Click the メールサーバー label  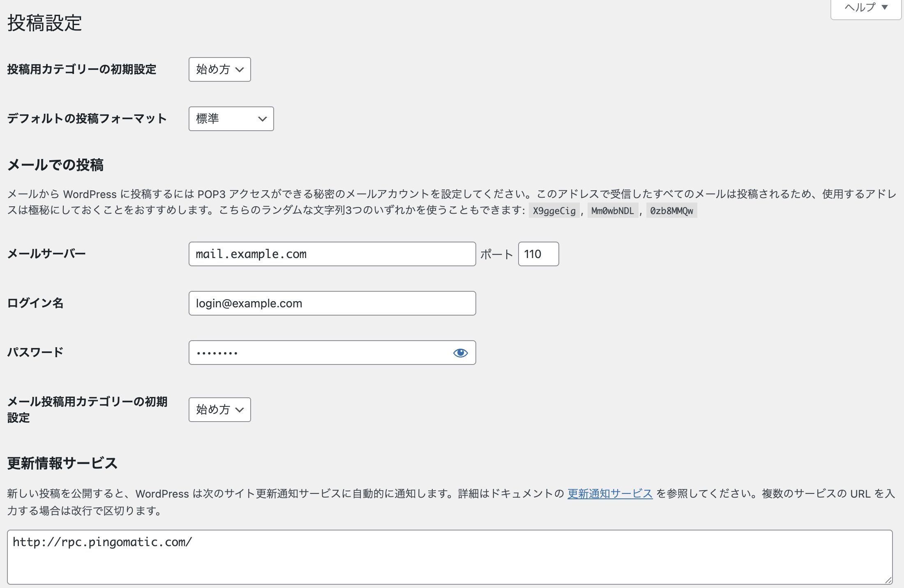pos(46,254)
